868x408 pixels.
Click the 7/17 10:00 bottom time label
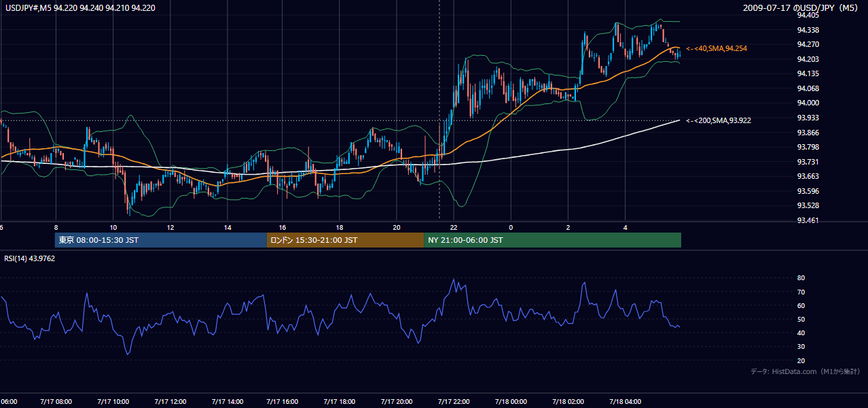coord(113,401)
